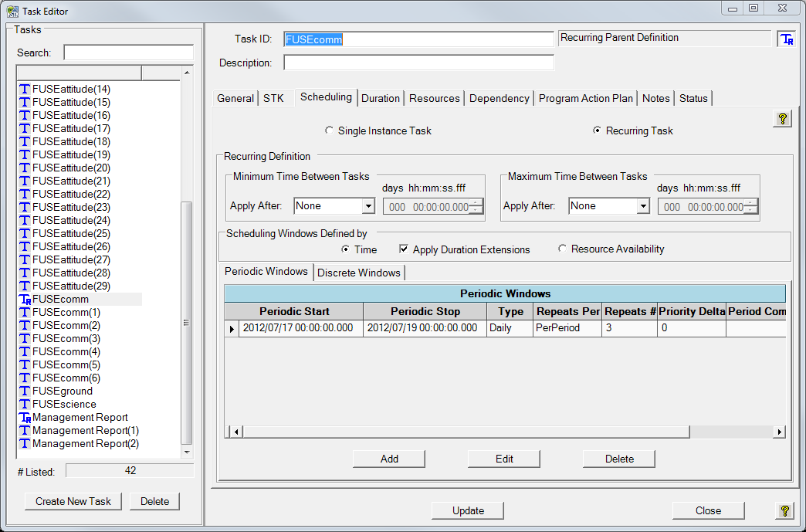This screenshot has height=532, width=806.
Task: Click the Task Editor title bar icon
Action: click(x=12, y=11)
